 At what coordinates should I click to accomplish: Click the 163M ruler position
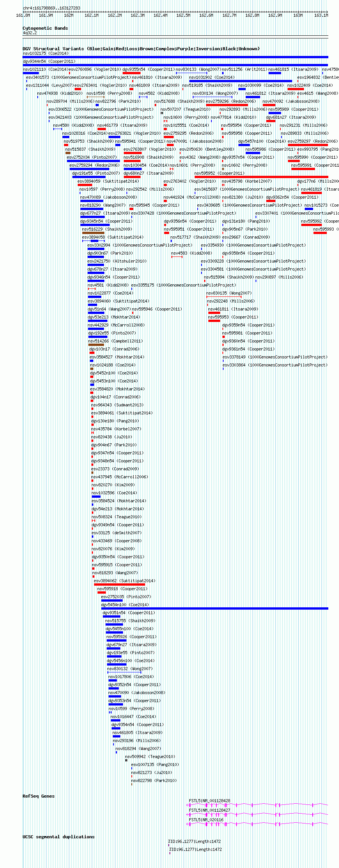coord(298,15)
